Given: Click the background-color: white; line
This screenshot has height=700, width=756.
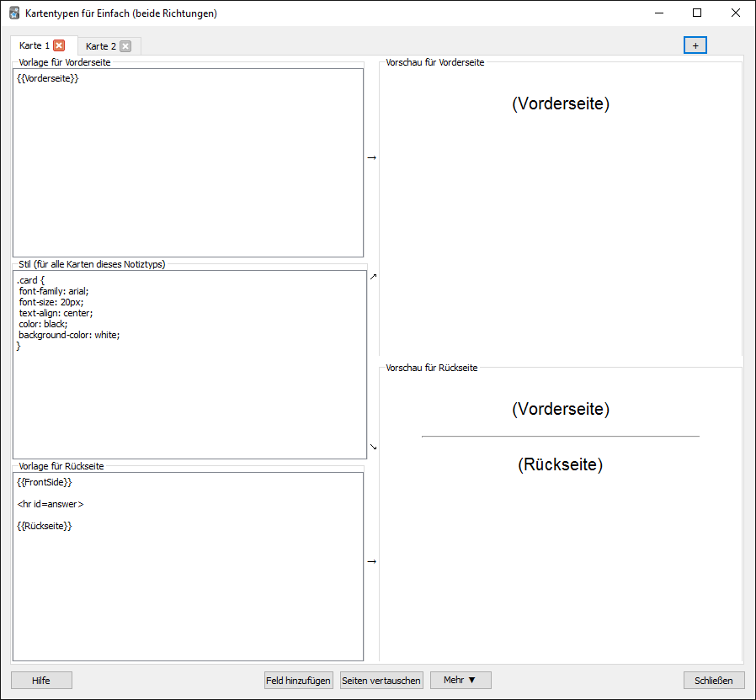Looking at the screenshot, I should click(69, 335).
